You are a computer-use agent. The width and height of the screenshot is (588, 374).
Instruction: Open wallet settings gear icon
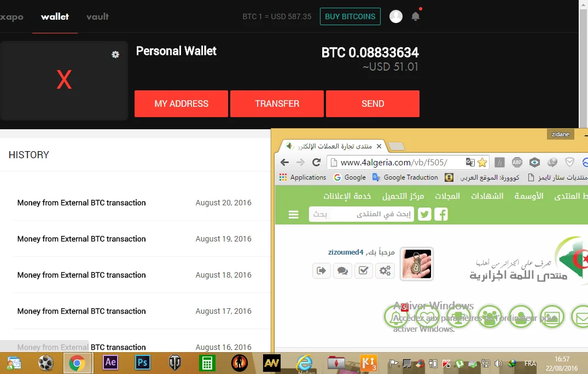tap(115, 55)
